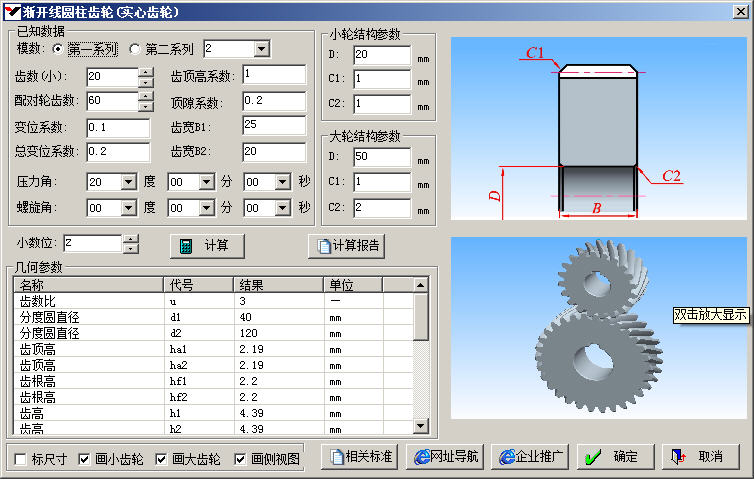Click the 结果 column header

pos(278,284)
